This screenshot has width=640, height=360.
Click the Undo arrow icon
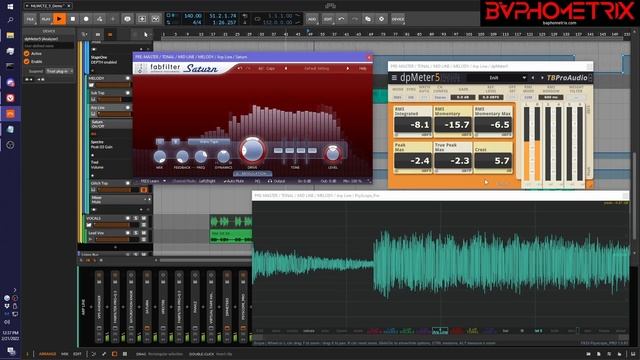tap(341, 19)
